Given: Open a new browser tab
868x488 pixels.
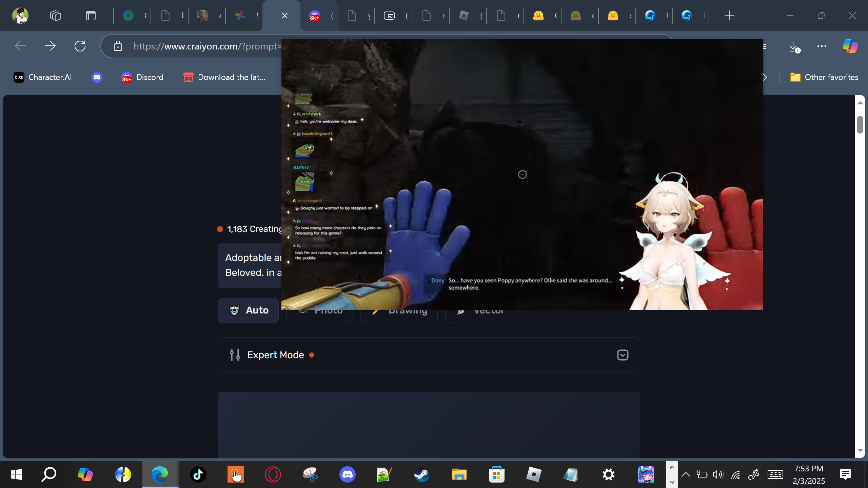Looking at the screenshot, I should click(x=729, y=16).
